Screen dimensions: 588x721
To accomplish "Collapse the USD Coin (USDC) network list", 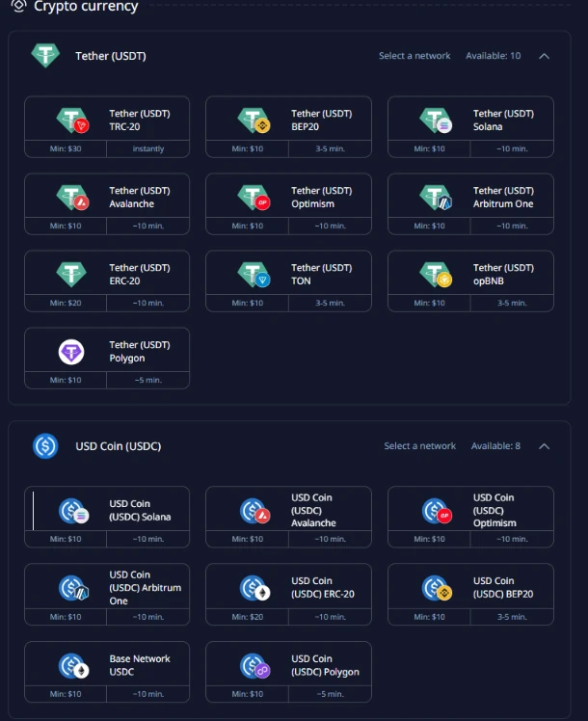I will point(544,446).
